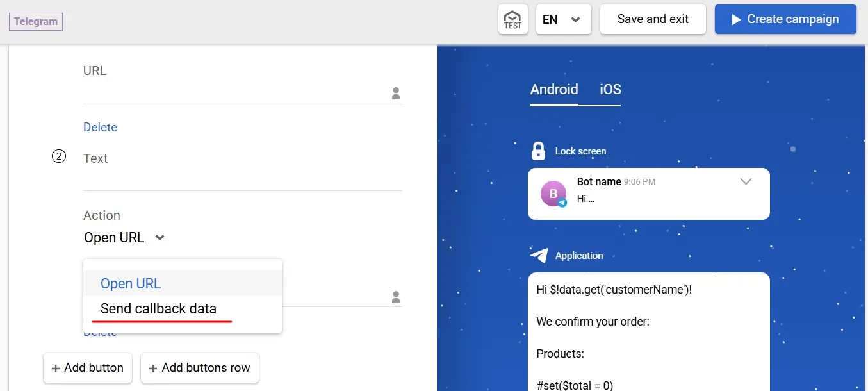Click the Delete link under URL field
Screen dimensions: 868x391
click(x=100, y=128)
